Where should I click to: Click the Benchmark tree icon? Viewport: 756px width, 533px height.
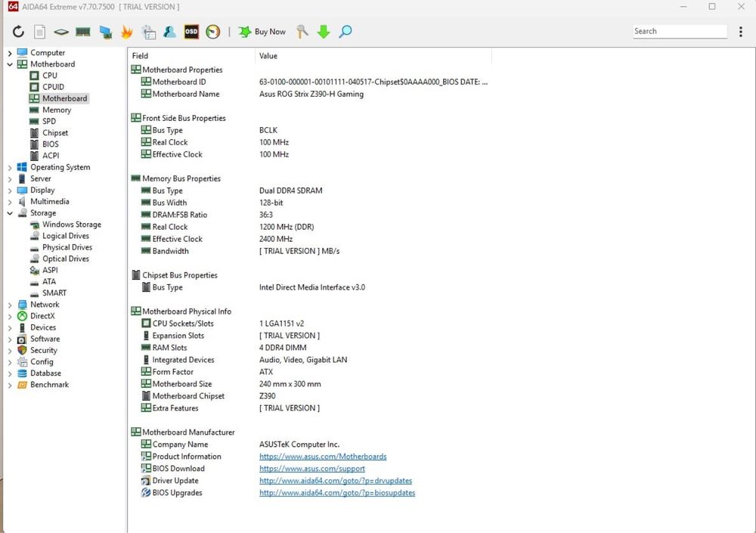(x=22, y=385)
